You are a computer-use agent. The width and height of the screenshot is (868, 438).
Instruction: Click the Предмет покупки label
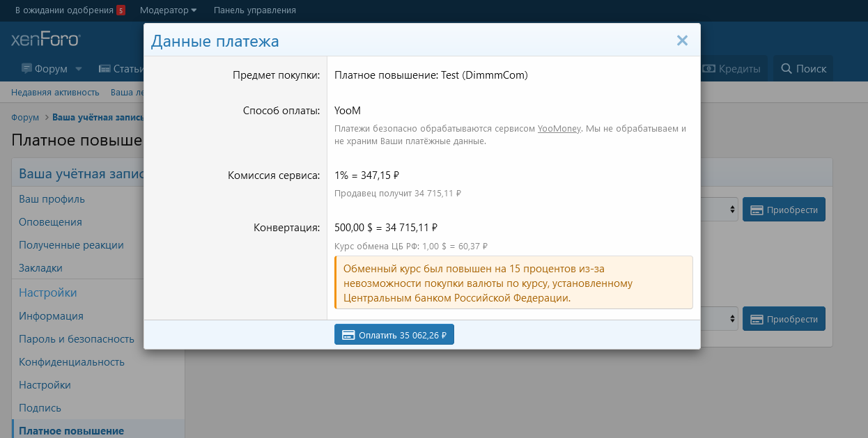point(277,75)
